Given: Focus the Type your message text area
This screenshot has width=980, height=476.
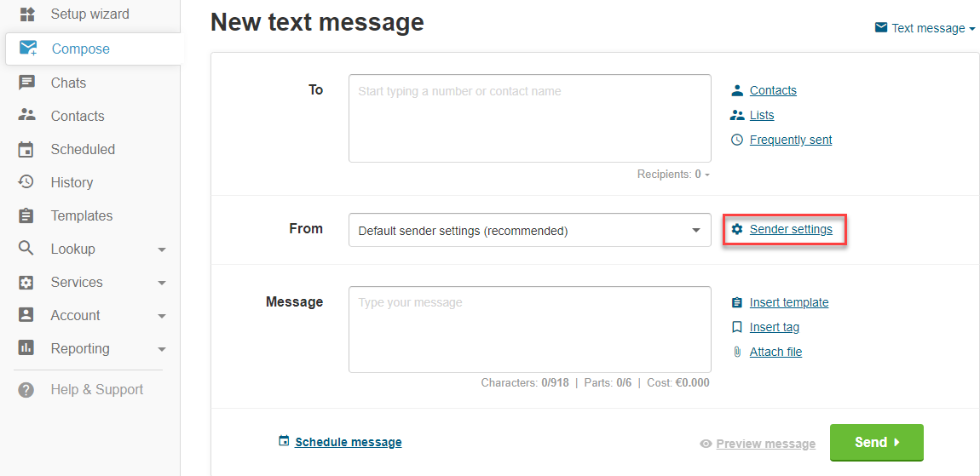Looking at the screenshot, I should (x=529, y=330).
